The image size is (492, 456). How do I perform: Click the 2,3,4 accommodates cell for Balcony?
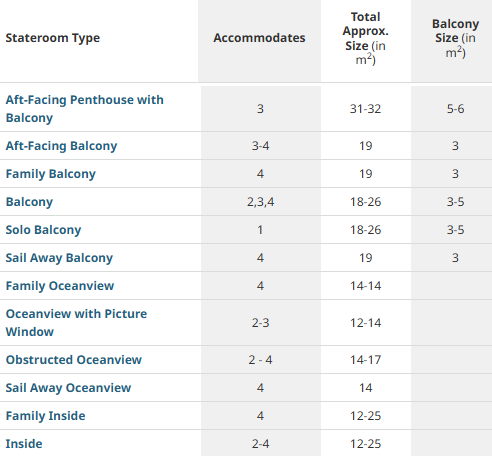coord(260,202)
